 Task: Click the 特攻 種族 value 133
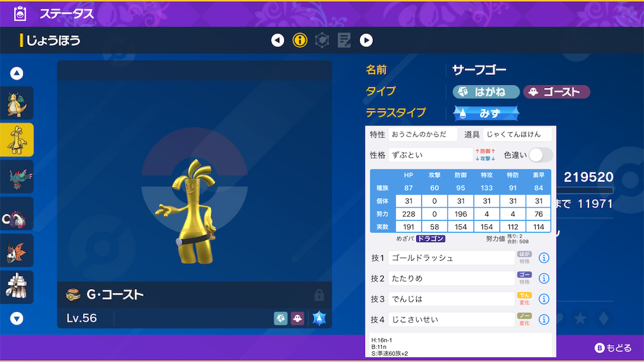pos(486,188)
